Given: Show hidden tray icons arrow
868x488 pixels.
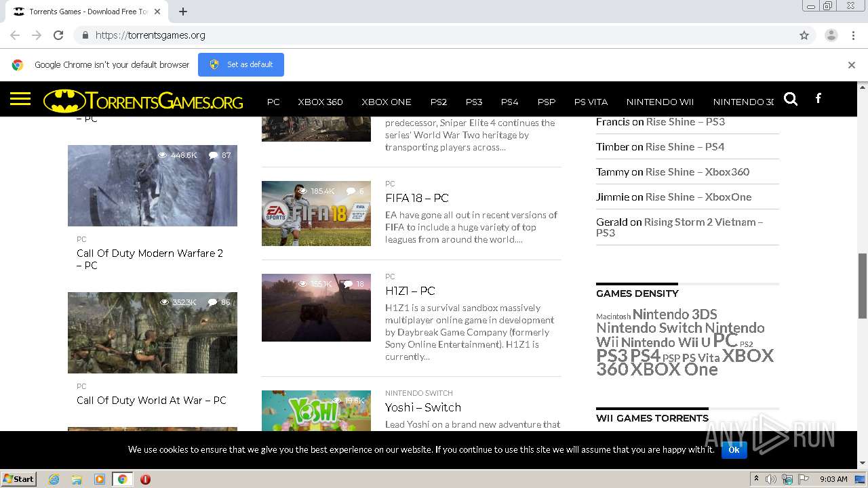Looking at the screenshot, I should point(755,479).
